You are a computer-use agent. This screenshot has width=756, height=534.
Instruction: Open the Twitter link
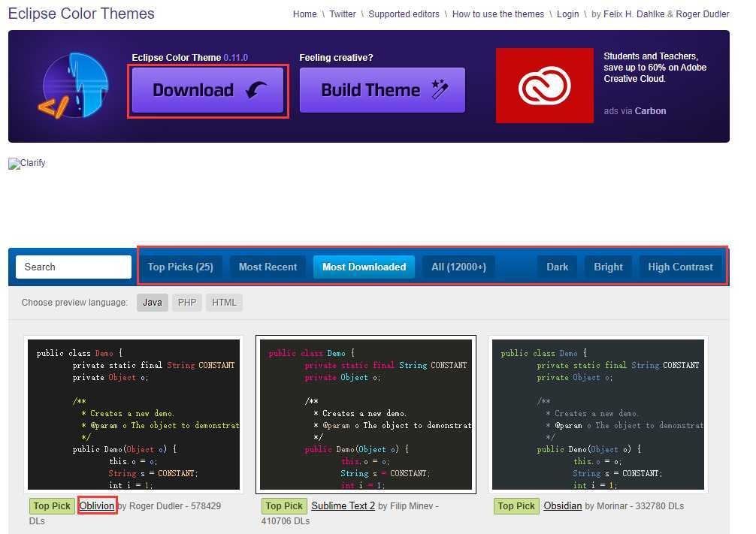[x=343, y=14]
